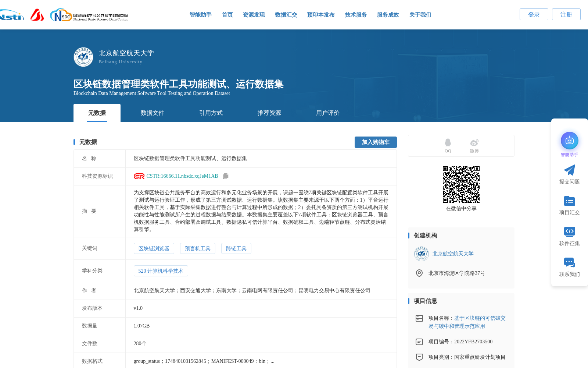
Task: Click the group_status data format value
Action: click(204, 361)
